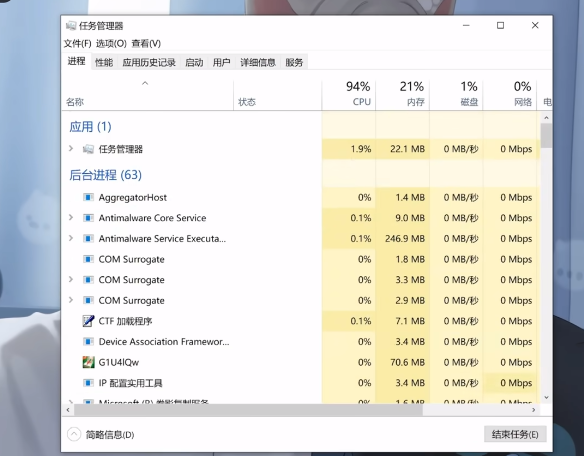Image resolution: width=584 pixels, height=456 pixels.
Task: Click the G1U4lQw process icon
Action: pyautogui.click(x=88, y=362)
